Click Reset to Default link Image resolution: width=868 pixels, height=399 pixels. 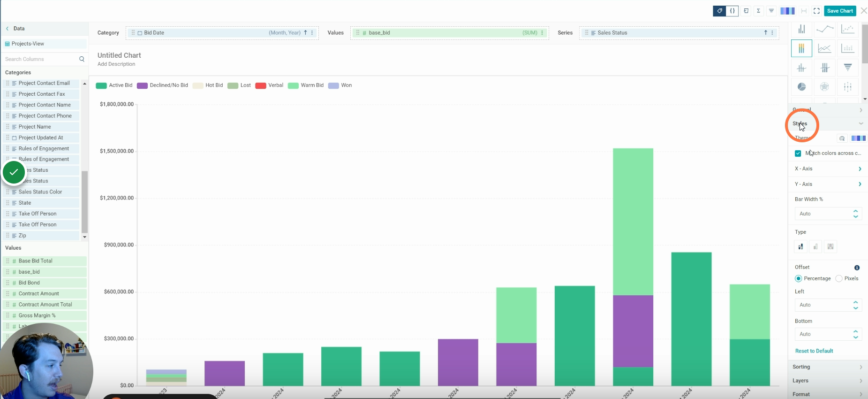tap(814, 351)
